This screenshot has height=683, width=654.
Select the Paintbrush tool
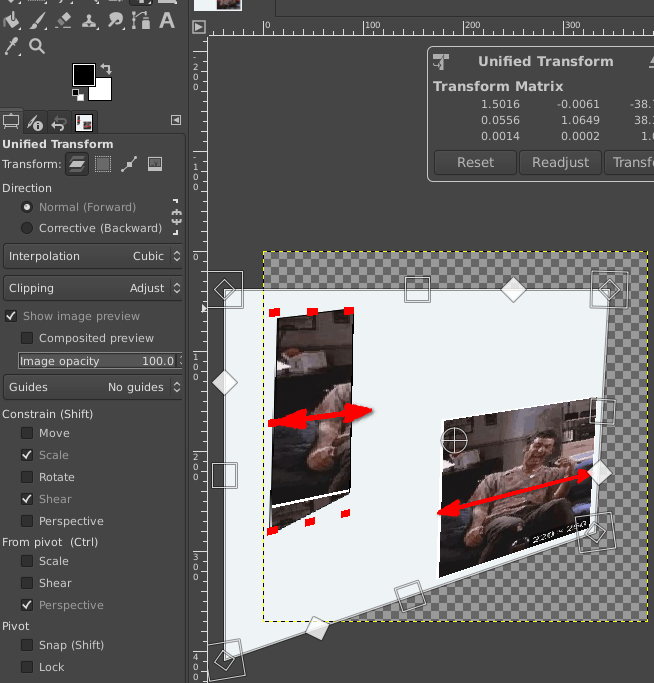(x=38, y=20)
